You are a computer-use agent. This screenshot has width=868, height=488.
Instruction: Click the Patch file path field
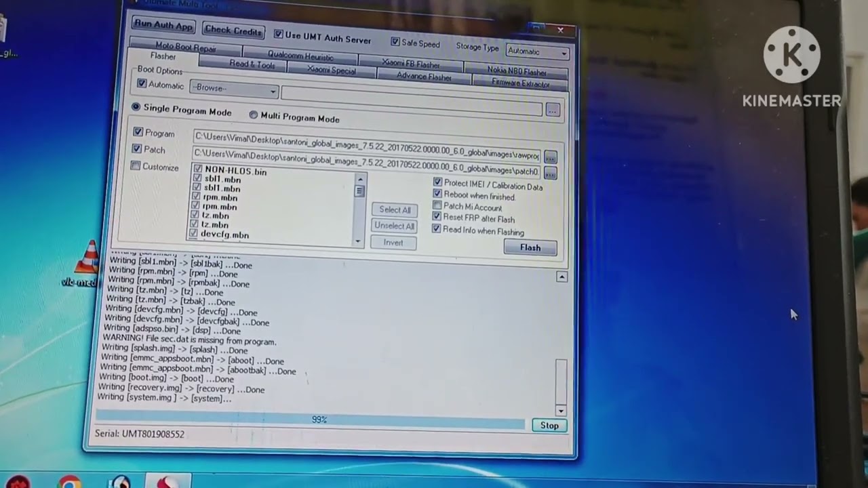[x=366, y=162]
